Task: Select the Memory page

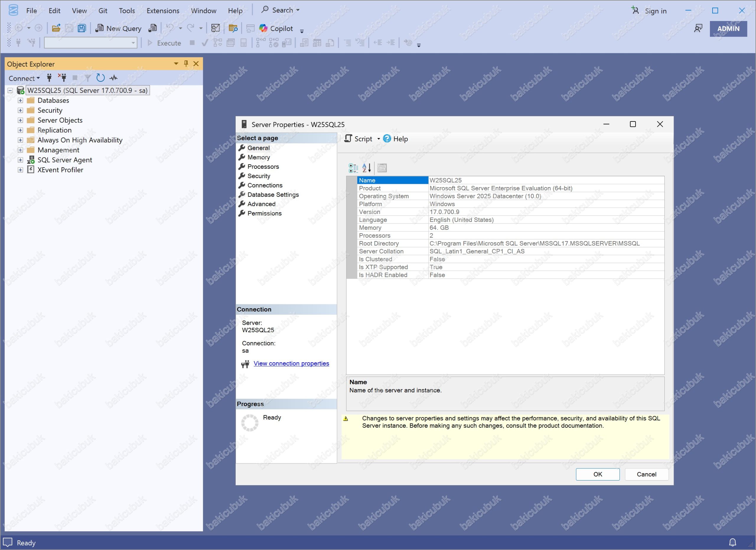Action: (259, 157)
